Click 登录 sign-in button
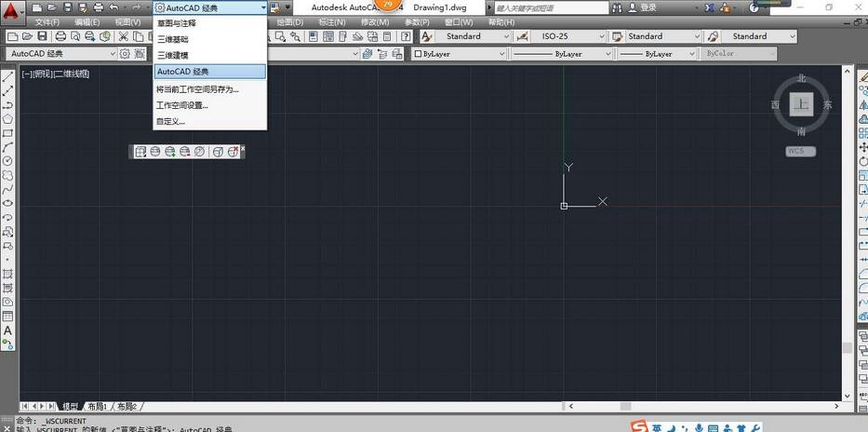Image resolution: width=868 pixels, height=432 pixels. (x=642, y=7)
